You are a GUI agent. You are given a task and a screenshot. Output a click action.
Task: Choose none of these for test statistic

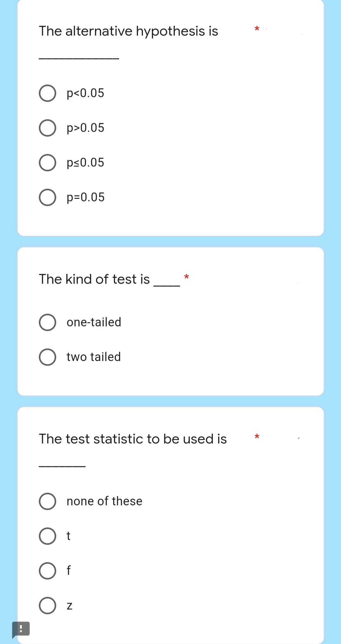pos(48,501)
